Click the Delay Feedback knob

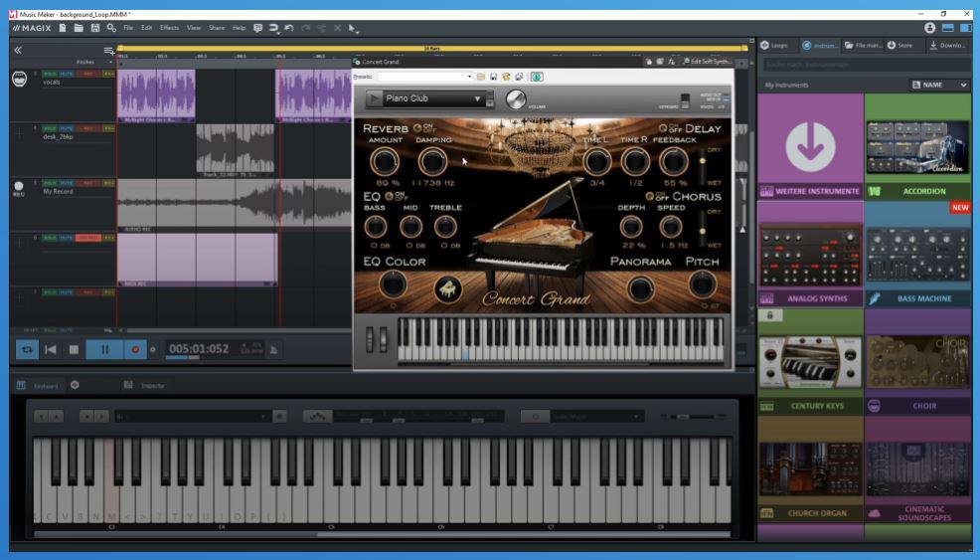click(x=673, y=162)
